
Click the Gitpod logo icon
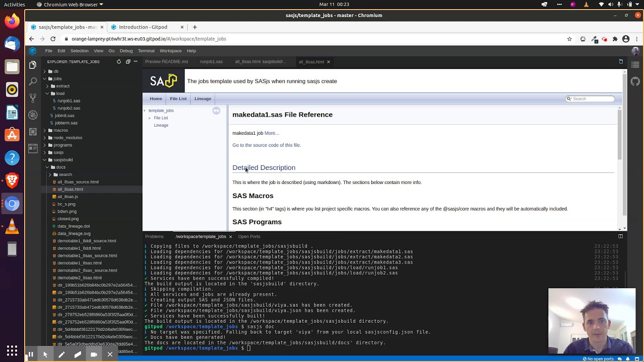coord(33,51)
